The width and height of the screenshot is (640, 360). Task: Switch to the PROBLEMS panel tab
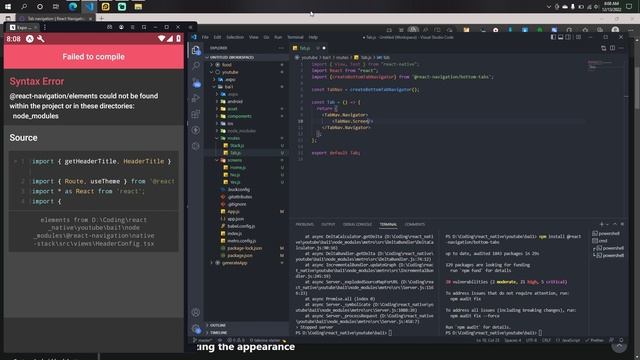click(304, 224)
